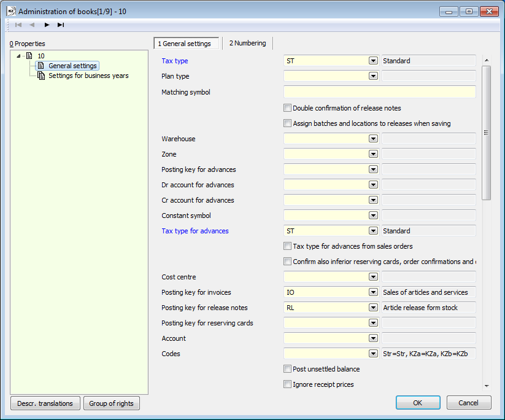This screenshot has height=420, width=505.
Task: Toggle Post unsettled balance checkbox
Action: coord(287,369)
